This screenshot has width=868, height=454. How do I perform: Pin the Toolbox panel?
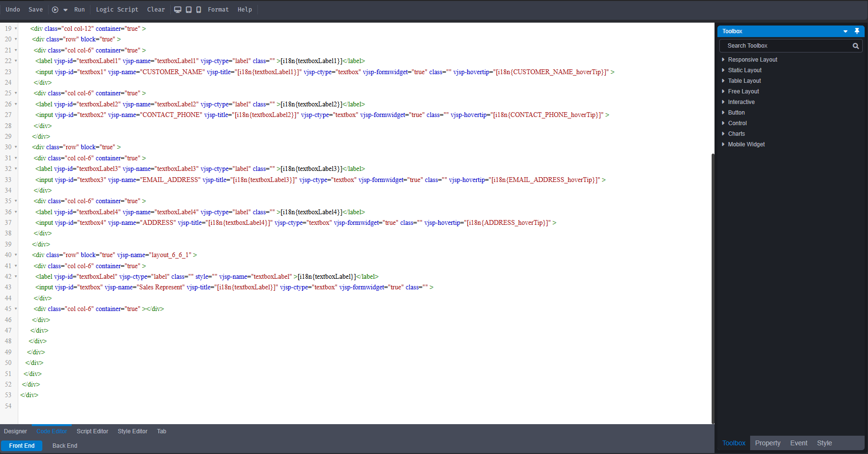(x=856, y=31)
